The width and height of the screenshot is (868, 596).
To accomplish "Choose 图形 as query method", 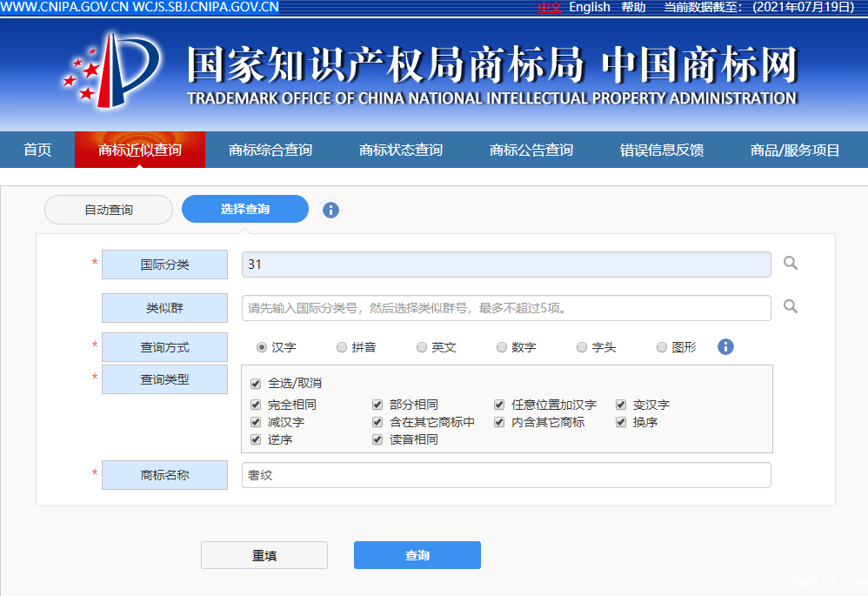I will [x=662, y=347].
